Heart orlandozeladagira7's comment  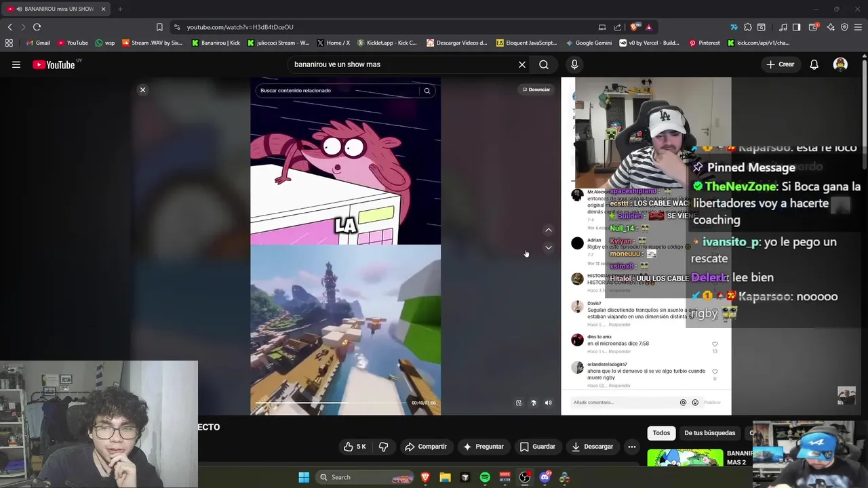pos(715,371)
